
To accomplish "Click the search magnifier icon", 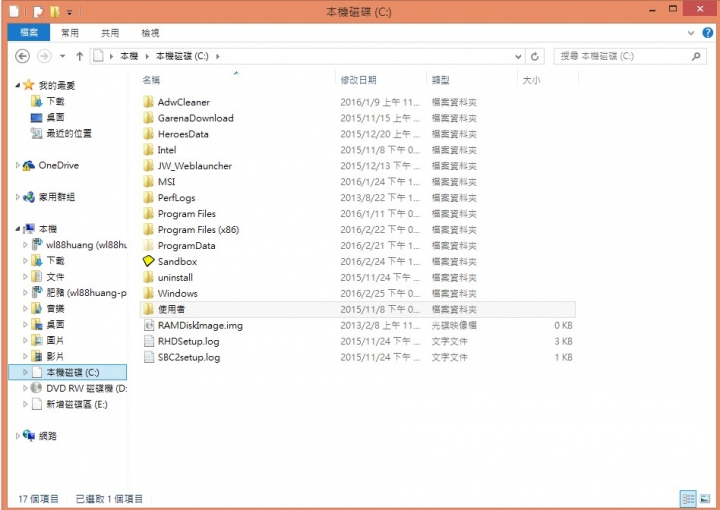I will (x=696, y=56).
